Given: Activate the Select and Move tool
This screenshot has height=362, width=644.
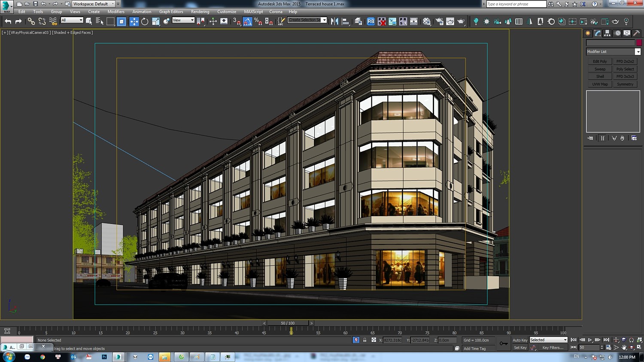Looking at the screenshot, I should 134,21.
